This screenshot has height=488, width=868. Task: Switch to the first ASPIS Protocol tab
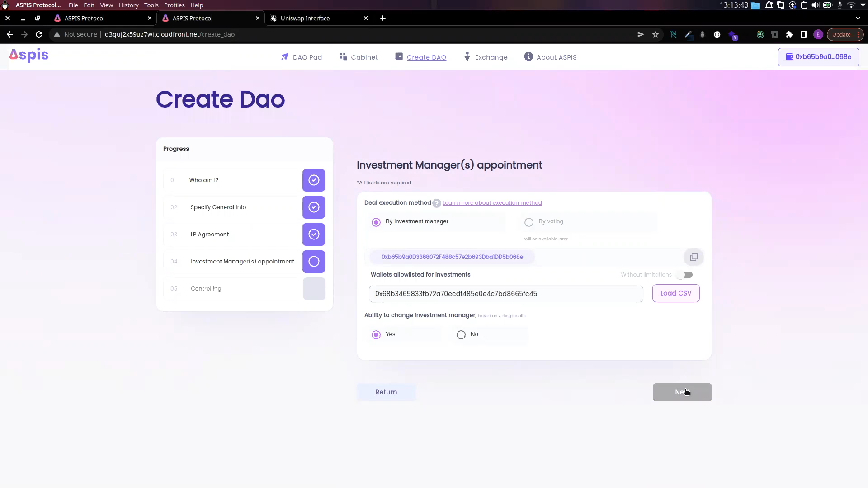coord(103,18)
